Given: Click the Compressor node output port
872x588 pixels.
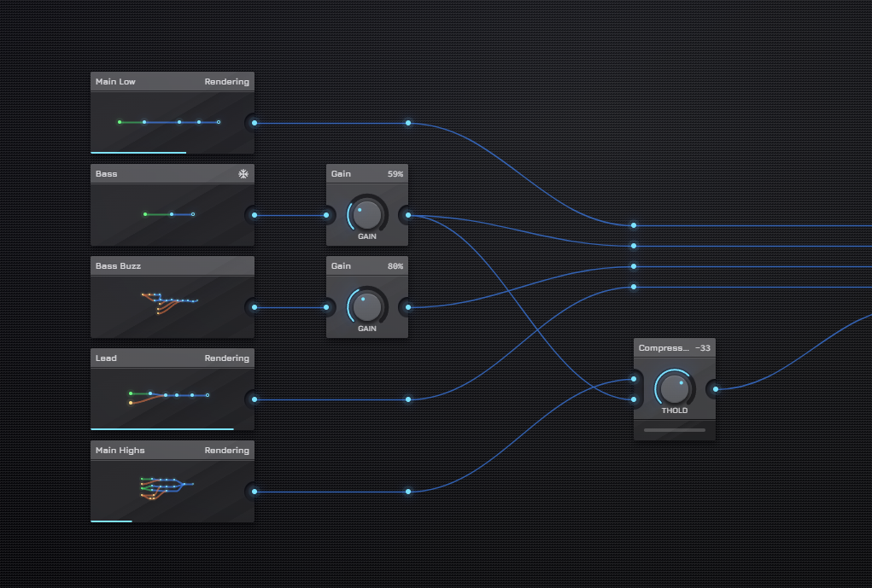Looking at the screenshot, I should tap(716, 389).
